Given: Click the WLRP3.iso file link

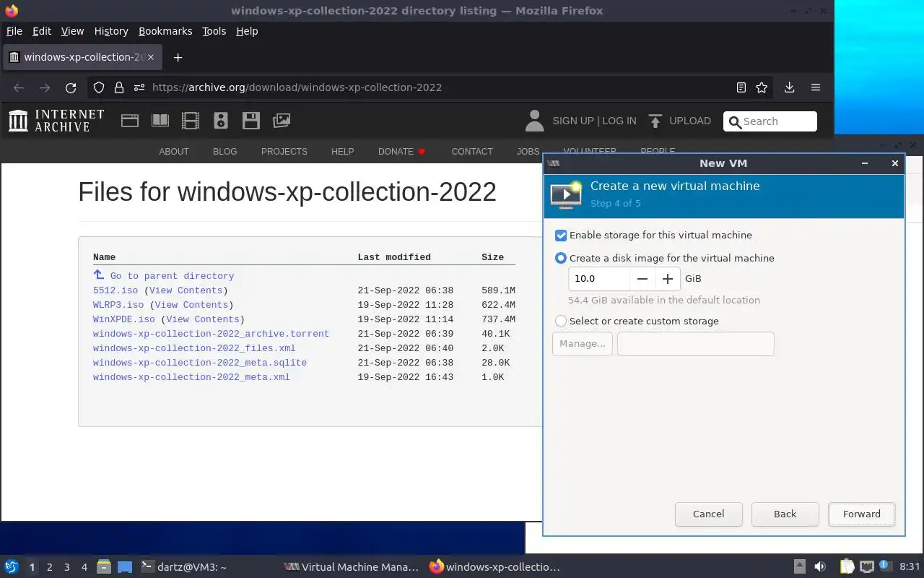Looking at the screenshot, I should click(118, 305).
